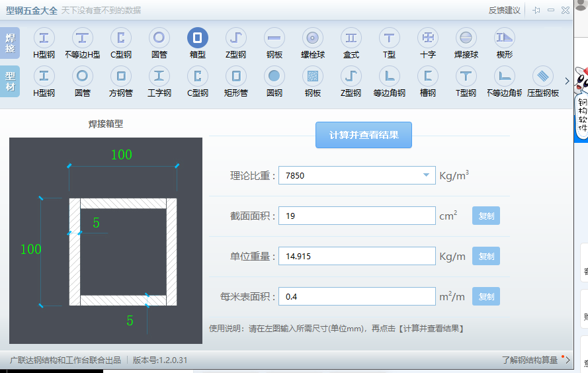This screenshot has height=373, width=588.
Task: Switch to the 焊接 category tab
Action: [10, 43]
